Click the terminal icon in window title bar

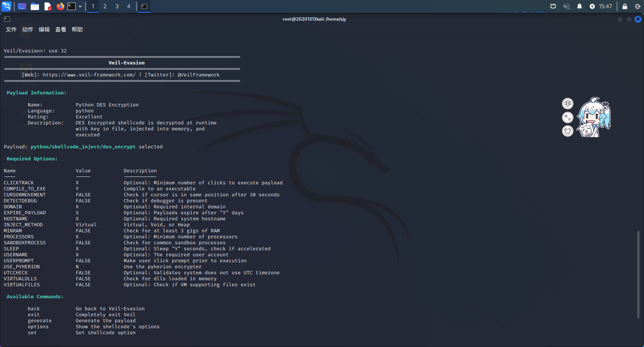pyautogui.click(x=7, y=19)
